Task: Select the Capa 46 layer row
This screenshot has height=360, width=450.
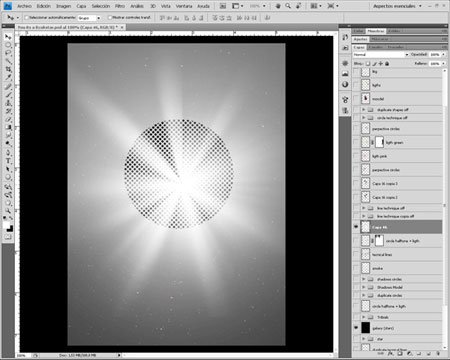Action: 397,227
